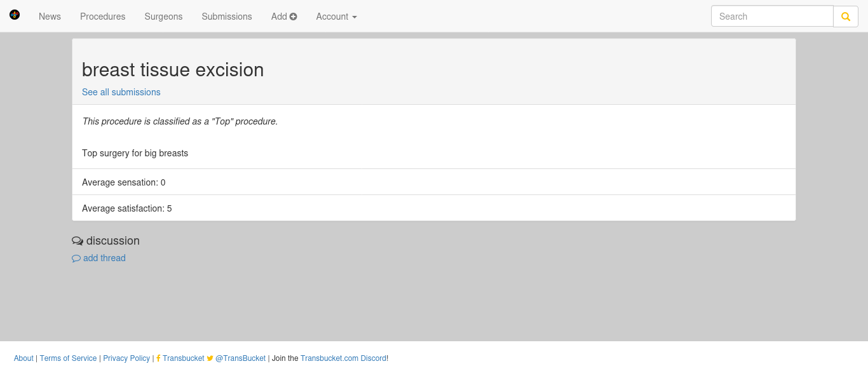
Task: Join the Transbucket.com Discord link
Action: click(343, 358)
